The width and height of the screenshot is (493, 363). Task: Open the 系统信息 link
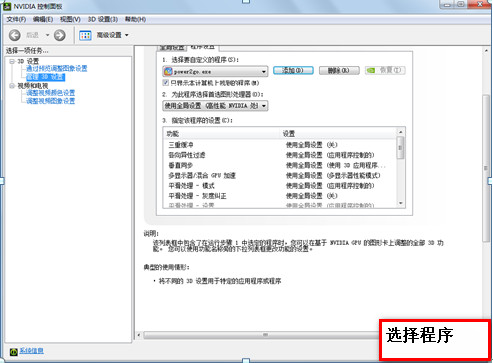click(x=31, y=351)
